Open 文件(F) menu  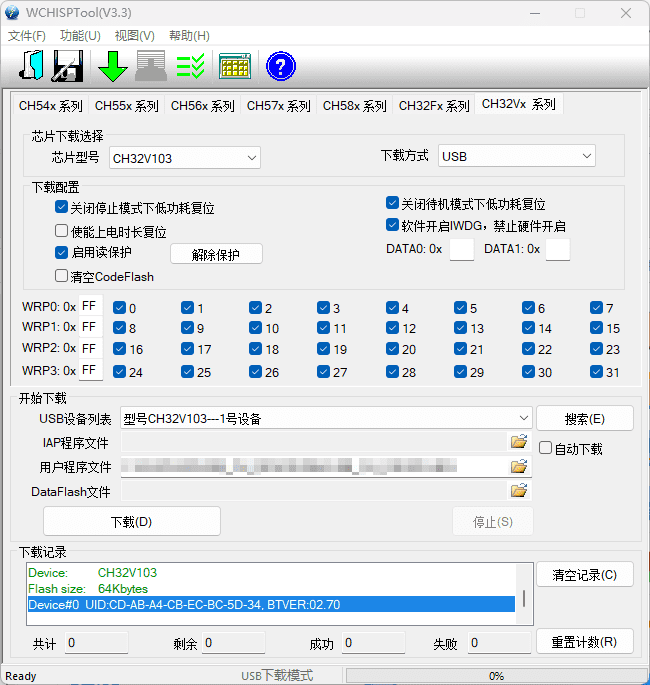point(27,35)
